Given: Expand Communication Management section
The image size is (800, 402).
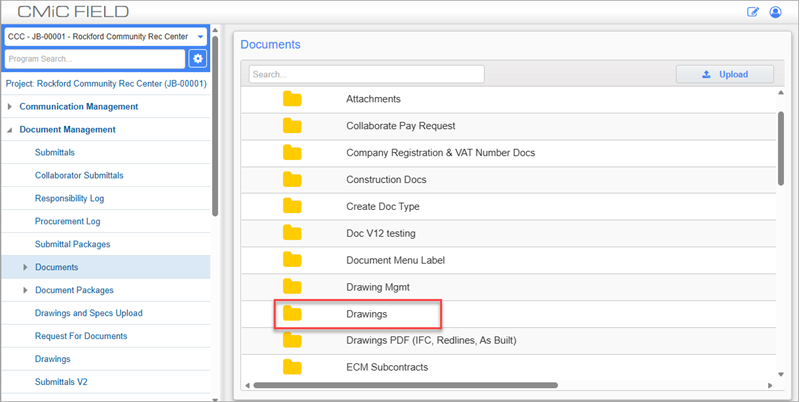Looking at the screenshot, I should click(x=10, y=107).
